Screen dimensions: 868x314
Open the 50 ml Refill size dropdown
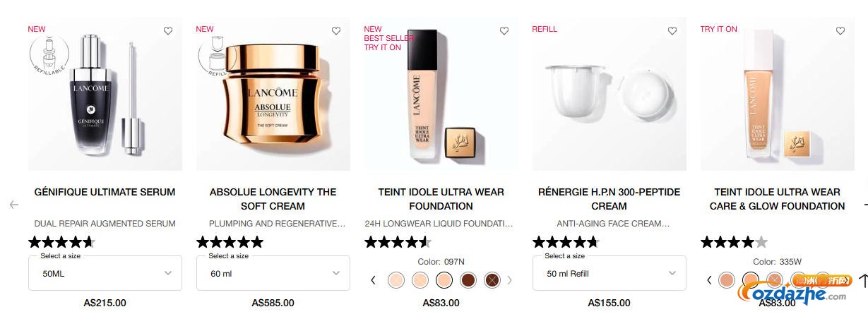click(x=609, y=273)
